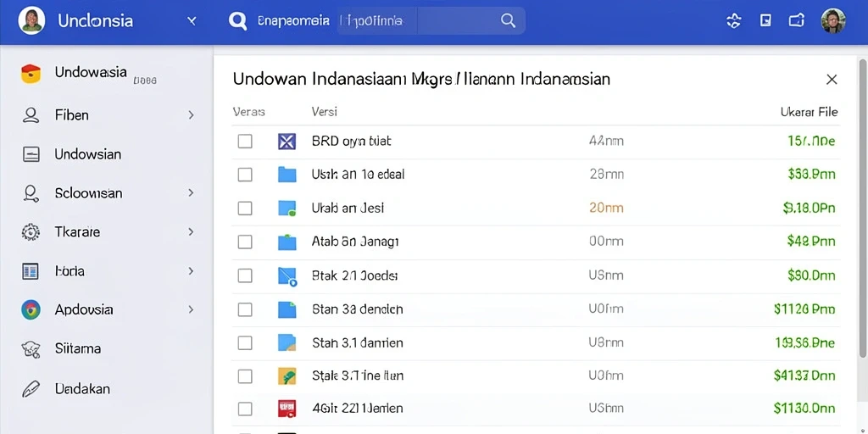Image resolution: width=868 pixels, height=434 pixels.
Task: Focus the search input field in header
Action: point(431,21)
